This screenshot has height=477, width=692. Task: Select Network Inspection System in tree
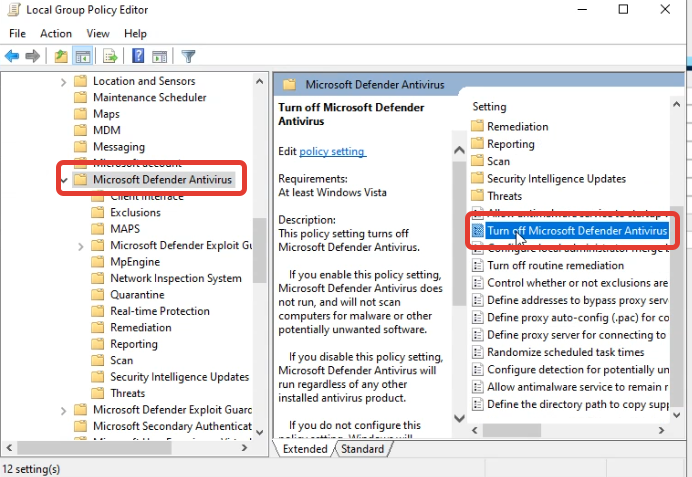pyautogui.click(x=176, y=278)
